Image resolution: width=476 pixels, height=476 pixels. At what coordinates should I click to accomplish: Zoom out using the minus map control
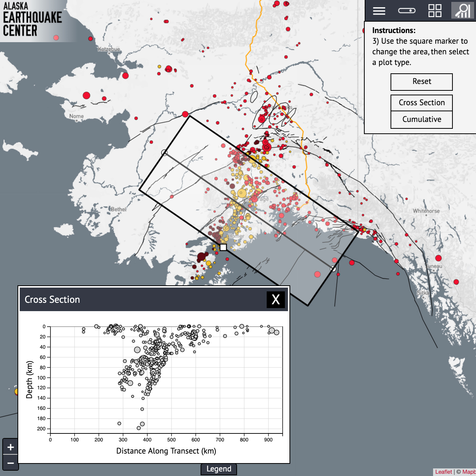point(11,463)
